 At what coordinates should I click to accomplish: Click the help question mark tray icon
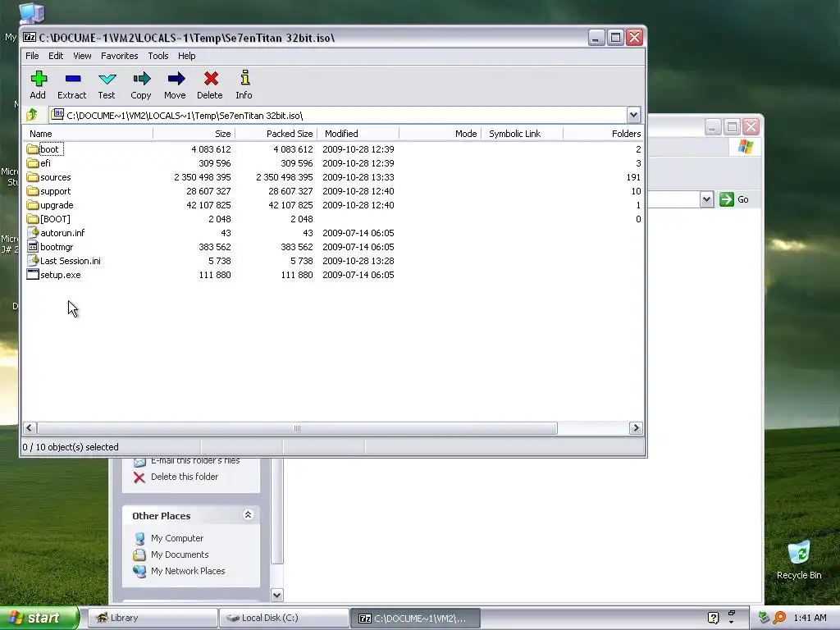click(713, 618)
